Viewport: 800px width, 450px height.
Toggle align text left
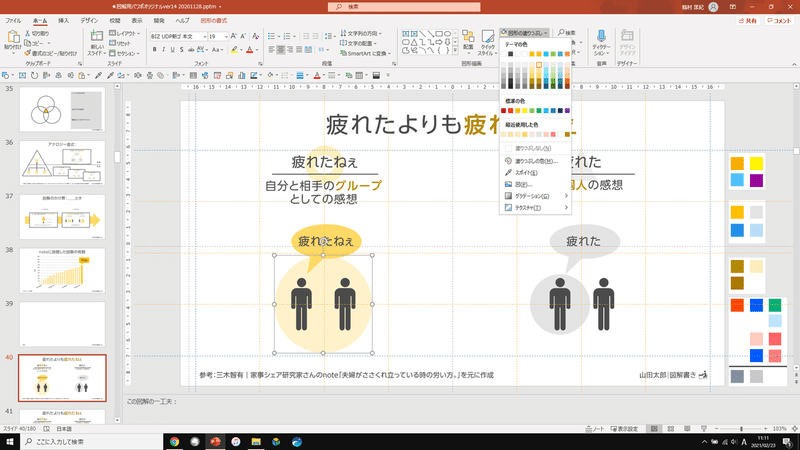click(272, 49)
